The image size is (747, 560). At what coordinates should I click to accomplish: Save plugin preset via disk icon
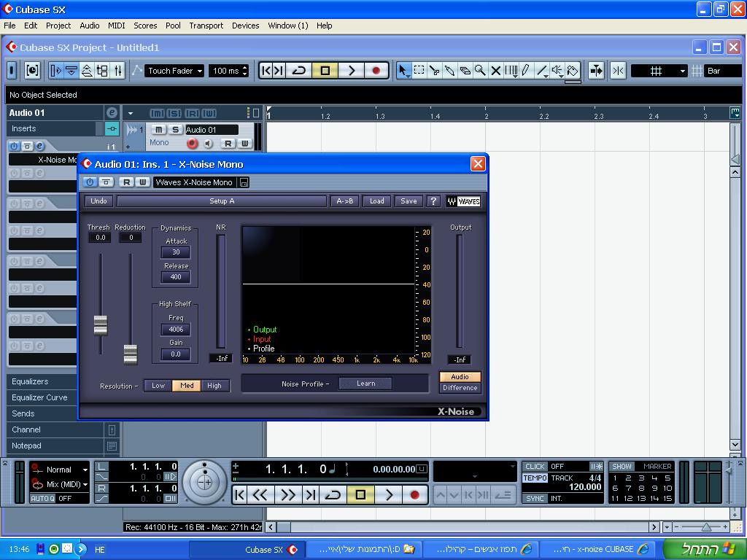pos(244,182)
